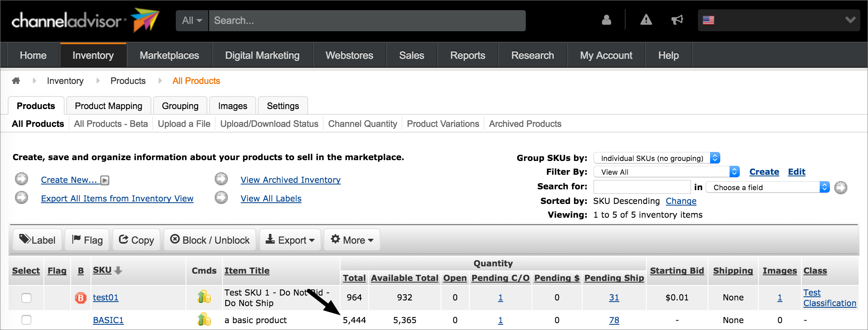The height and width of the screenshot is (330, 868).
Task: Open Group SKUs by dropdown
Action: 657,158
